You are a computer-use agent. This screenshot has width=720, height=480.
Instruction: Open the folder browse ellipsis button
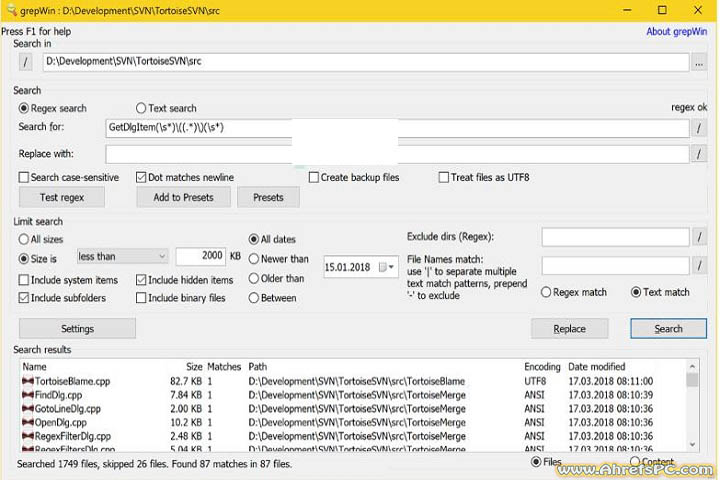[x=699, y=62]
